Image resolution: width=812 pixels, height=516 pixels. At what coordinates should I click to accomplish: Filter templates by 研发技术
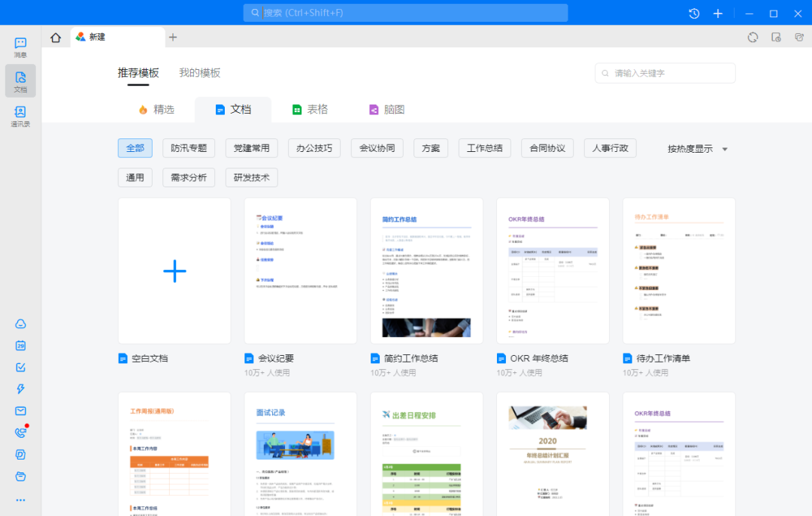[x=252, y=178]
